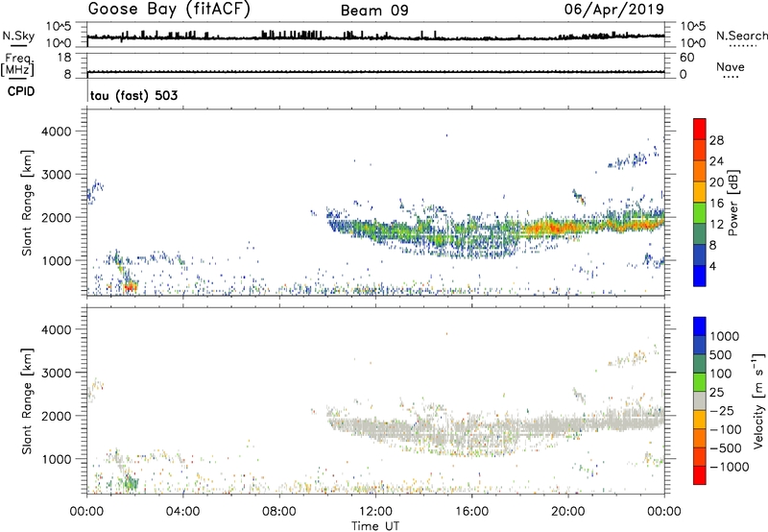Click the 'tau (fast) 503' text
This screenshot has height=532, width=768.
pos(133,95)
